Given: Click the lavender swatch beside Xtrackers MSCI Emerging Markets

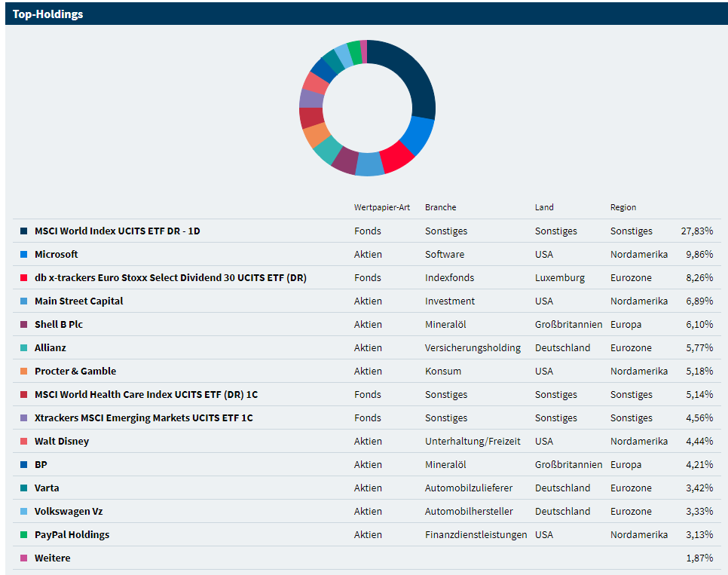Looking at the screenshot, I should [23, 417].
